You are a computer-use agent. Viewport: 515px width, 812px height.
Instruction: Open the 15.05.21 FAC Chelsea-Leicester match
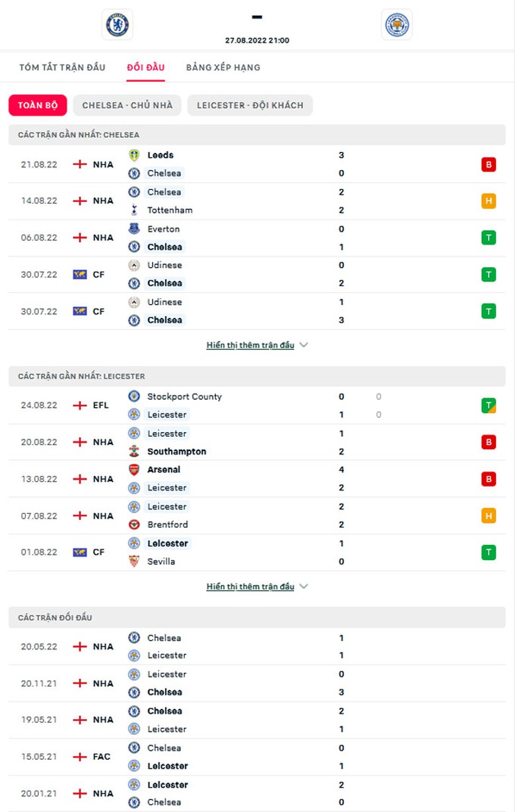tap(257, 757)
